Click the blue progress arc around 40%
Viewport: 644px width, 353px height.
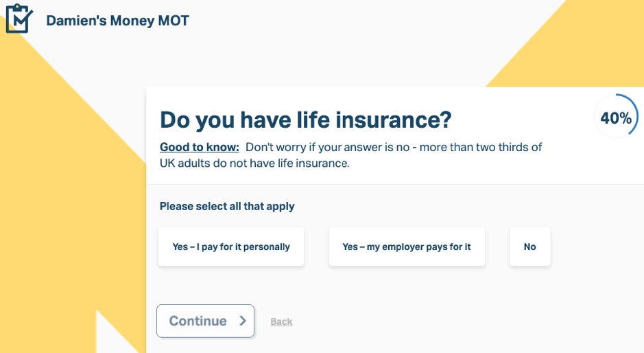click(634, 111)
